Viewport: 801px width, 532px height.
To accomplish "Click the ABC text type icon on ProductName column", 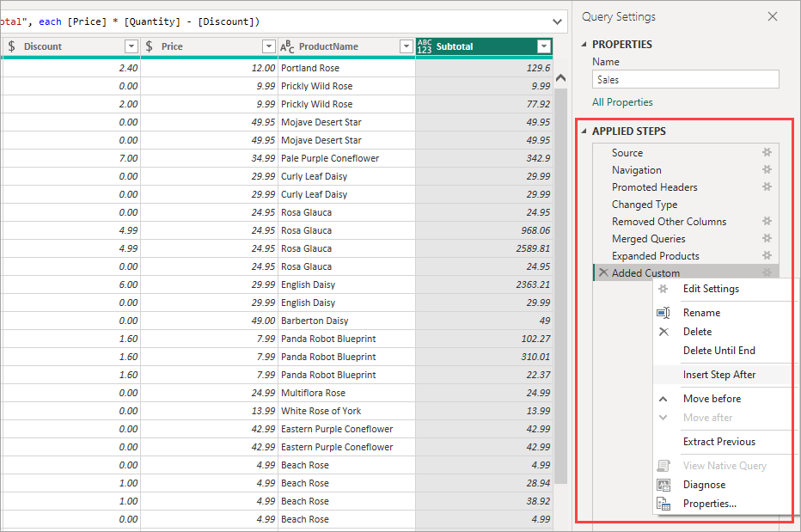I will point(286,46).
